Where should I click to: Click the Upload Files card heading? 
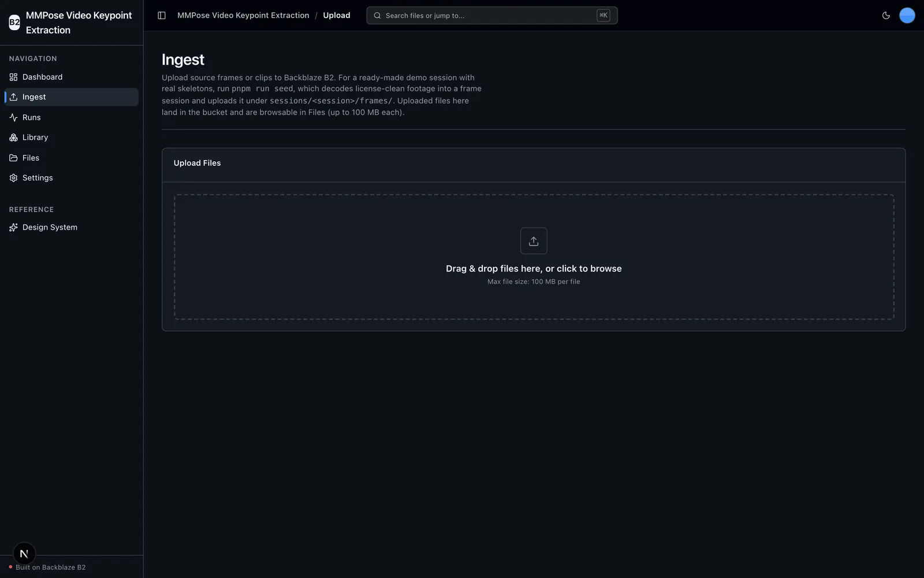click(198, 163)
